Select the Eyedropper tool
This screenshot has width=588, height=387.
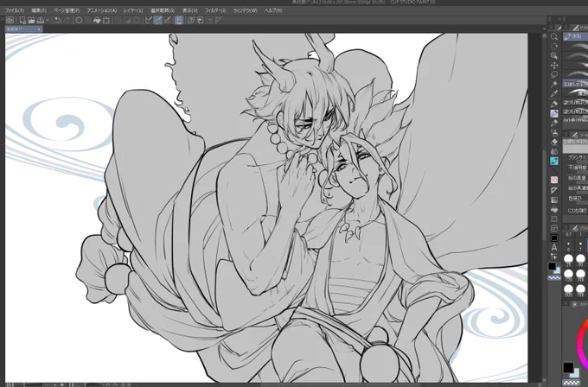click(x=554, y=93)
